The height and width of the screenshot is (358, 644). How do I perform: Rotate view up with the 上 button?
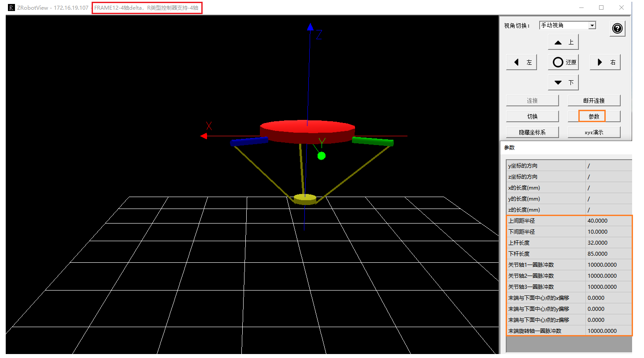tap(563, 42)
